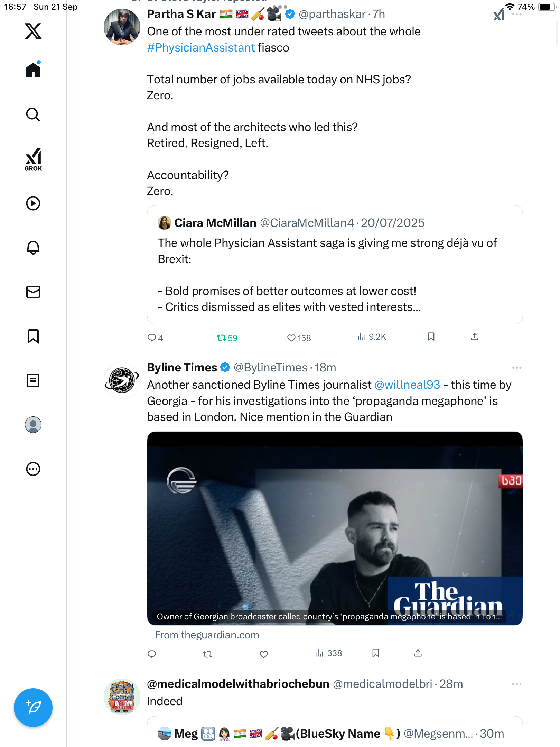Open the Grok sidebar item
The width and height of the screenshot is (560, 747).
coord(33,160)
